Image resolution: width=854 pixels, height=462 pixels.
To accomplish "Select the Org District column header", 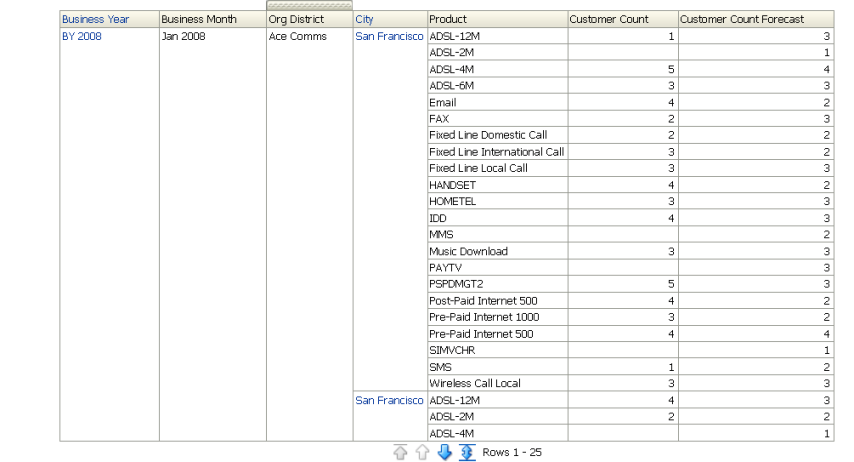I will tap(296, 19).
